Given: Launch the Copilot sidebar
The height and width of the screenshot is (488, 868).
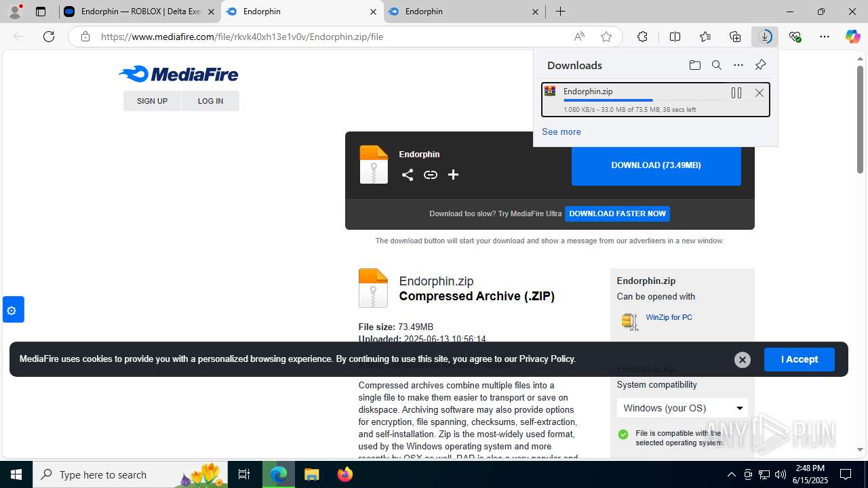Looking at the screenshot, I should (x=852, y=37).
